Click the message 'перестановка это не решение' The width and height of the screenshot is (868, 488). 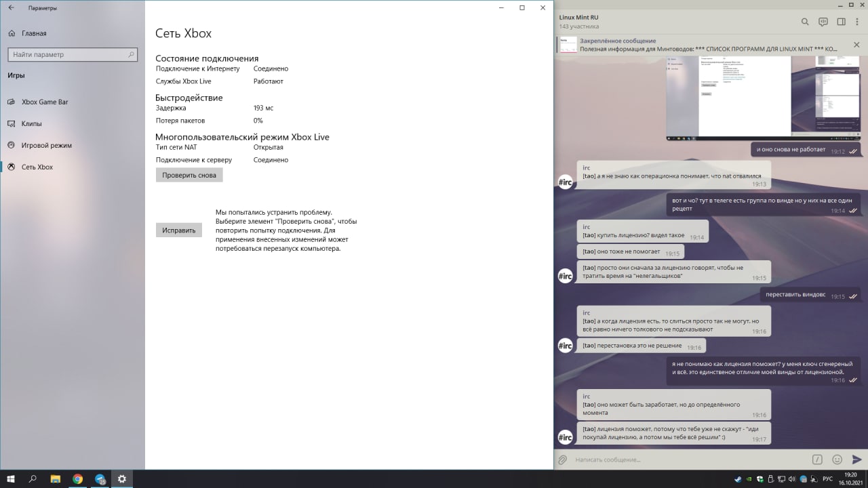[x=642, y=346]
